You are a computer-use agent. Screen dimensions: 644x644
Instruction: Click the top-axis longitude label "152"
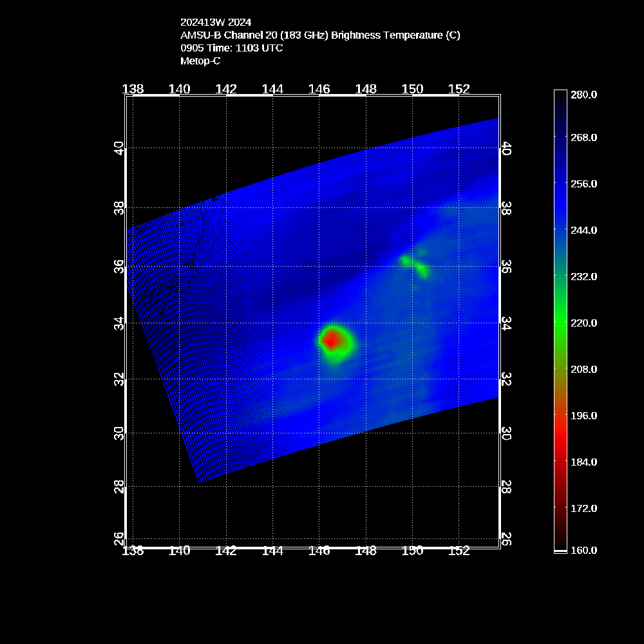pyautogui.click(x=459, y=89)
